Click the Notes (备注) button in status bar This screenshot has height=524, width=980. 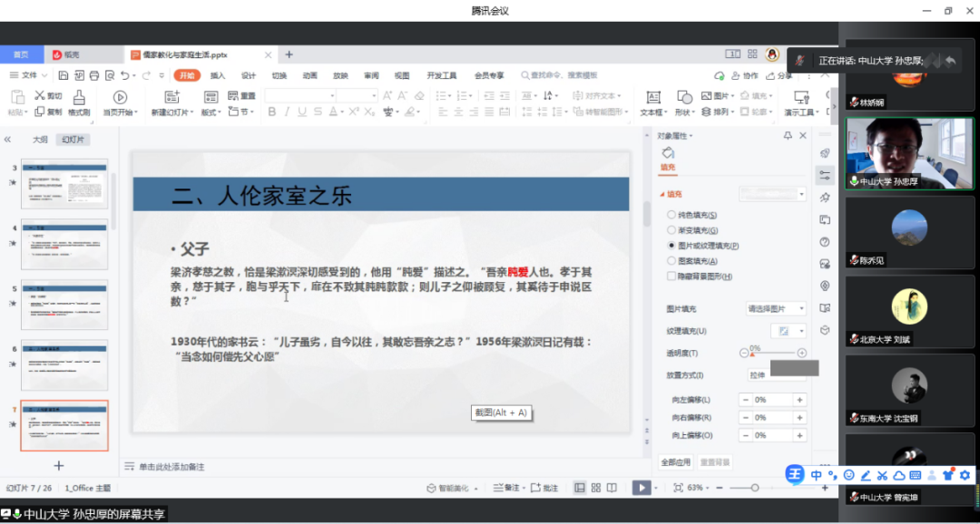[x=509, y=488]
